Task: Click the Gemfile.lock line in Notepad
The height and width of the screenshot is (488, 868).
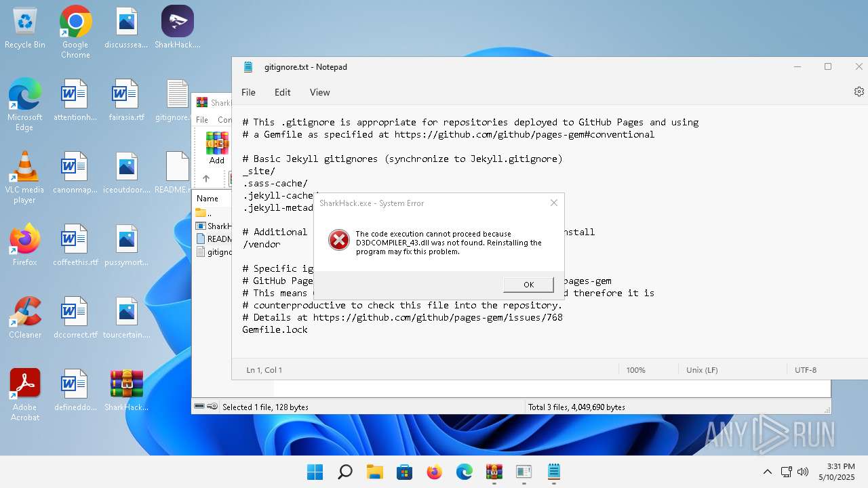Action: click(275, 329)
